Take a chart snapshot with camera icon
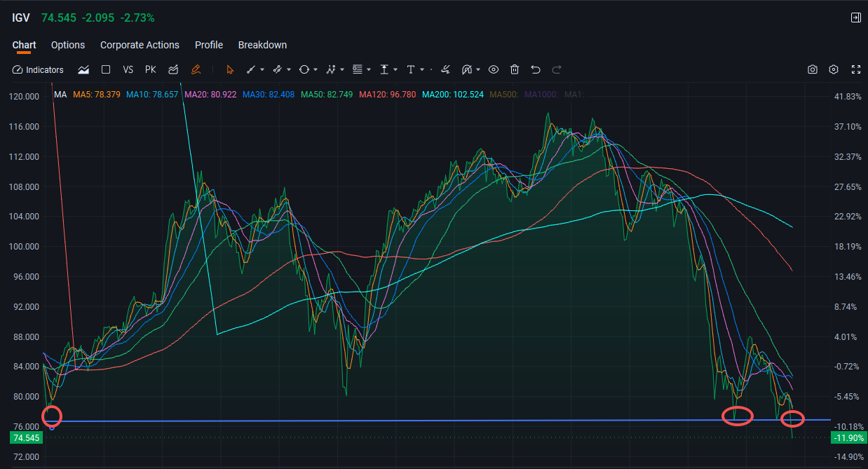The image size is (868, 469). [x=813, y=69]
